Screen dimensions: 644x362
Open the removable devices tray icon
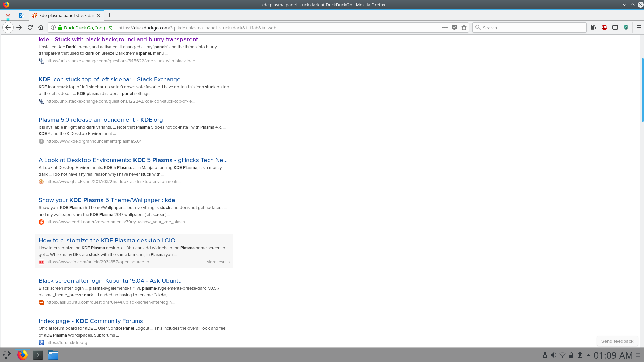545,355
